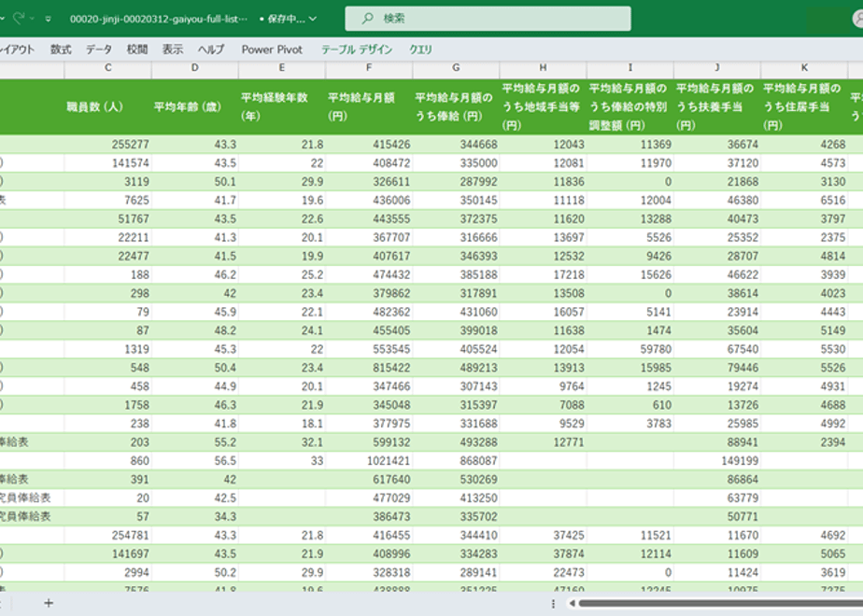Select cell with value 17218
Screen dimensions: 863x616
pos(543,274)
